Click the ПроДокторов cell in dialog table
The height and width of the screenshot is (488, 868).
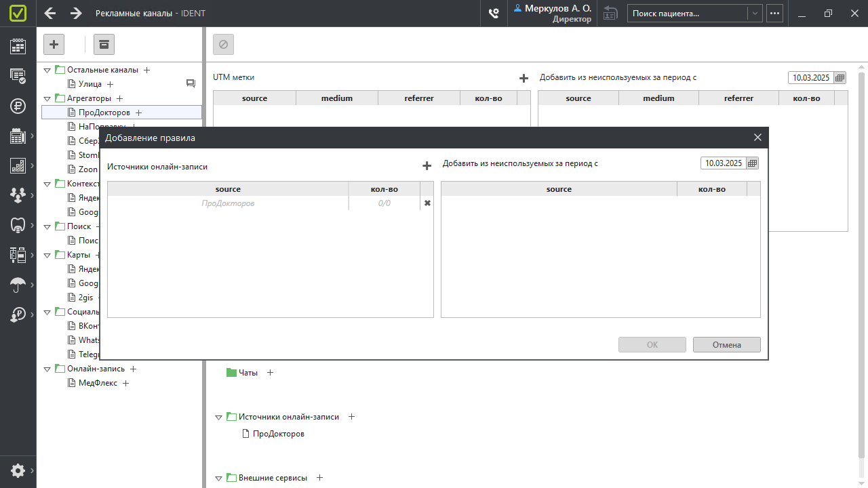tap(228, 203)
